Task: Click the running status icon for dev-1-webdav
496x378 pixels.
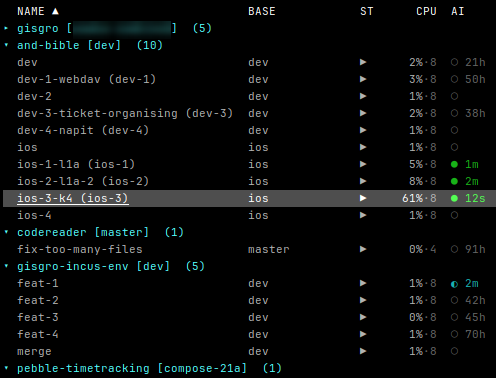Action: click(363, 79)
